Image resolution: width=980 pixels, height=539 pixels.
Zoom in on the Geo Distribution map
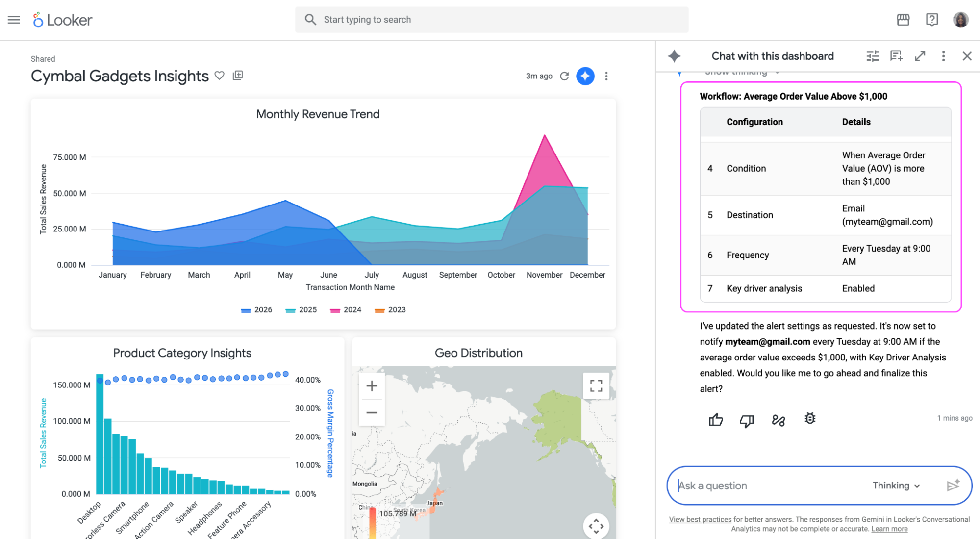(372, 386)
